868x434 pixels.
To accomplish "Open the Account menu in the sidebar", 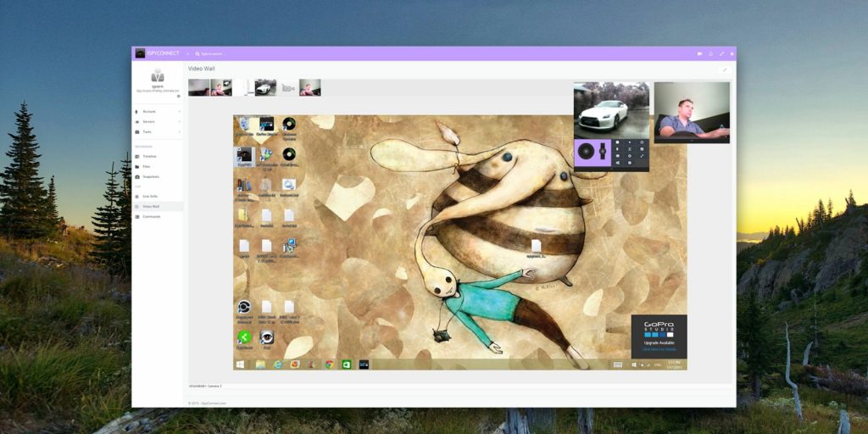I will pyautogui.click(x=158, y=111).
